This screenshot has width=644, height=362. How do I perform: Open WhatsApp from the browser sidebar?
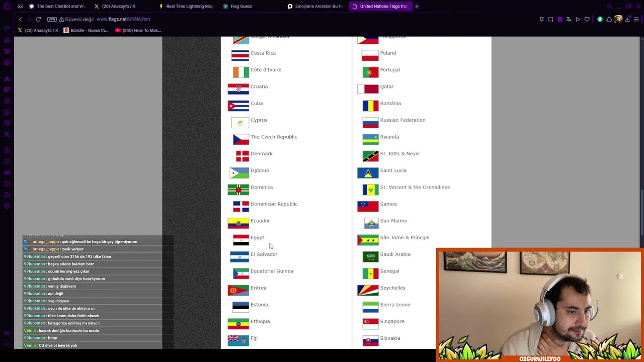tap(7, 112)
